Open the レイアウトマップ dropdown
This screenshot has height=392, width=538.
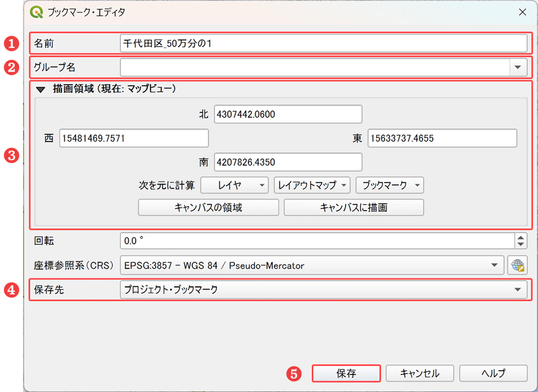point(312,185)
